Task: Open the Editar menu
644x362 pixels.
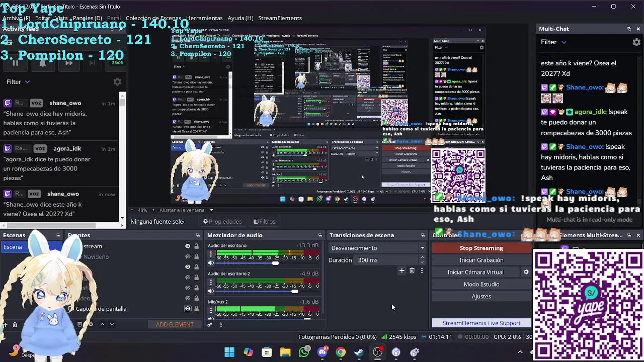Action: click(42, 18)
